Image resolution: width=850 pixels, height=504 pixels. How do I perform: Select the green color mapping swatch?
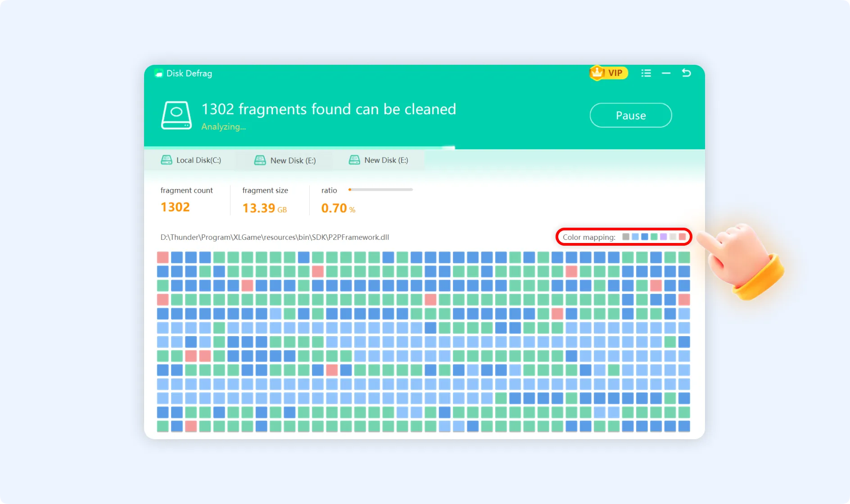click(654, 237)
